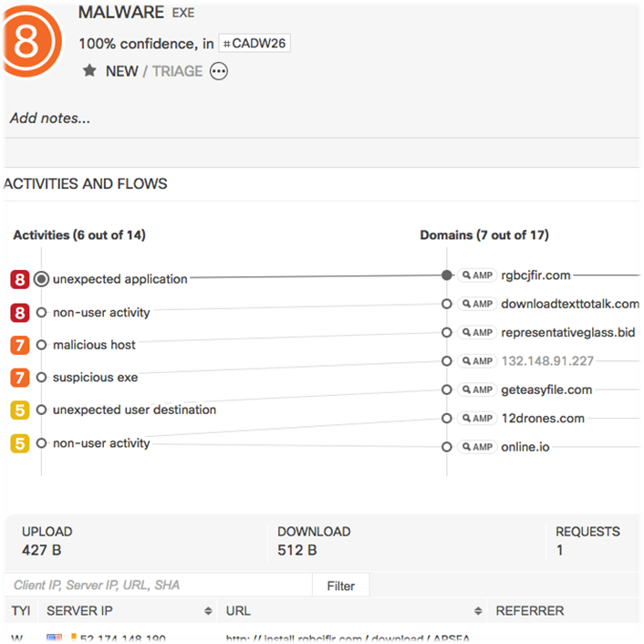Click the AMP badge next to online.io
Viewport: 644px width, 644px height.
[x=477, y=447]
